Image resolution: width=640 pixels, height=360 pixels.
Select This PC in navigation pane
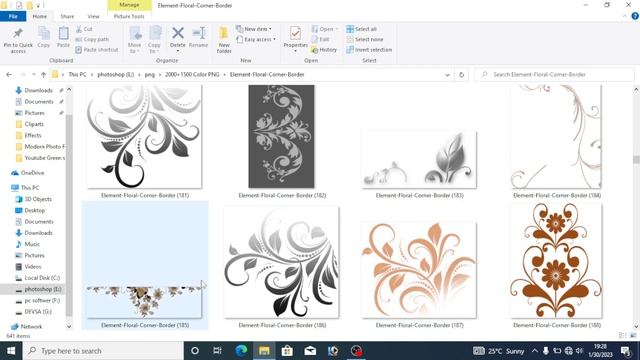point(30,188)
